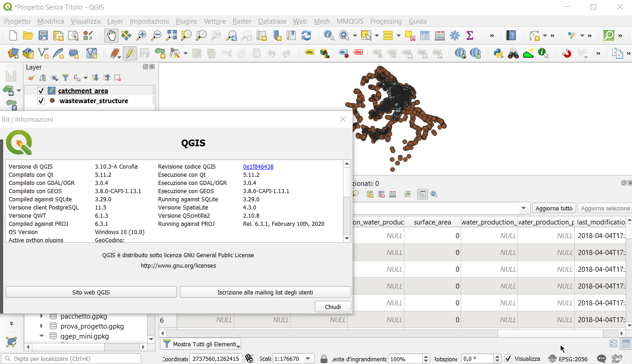Click the Zoom Full extent icon
The height and width of the screenshot is (364, 632).
click(x=171, y=35)
